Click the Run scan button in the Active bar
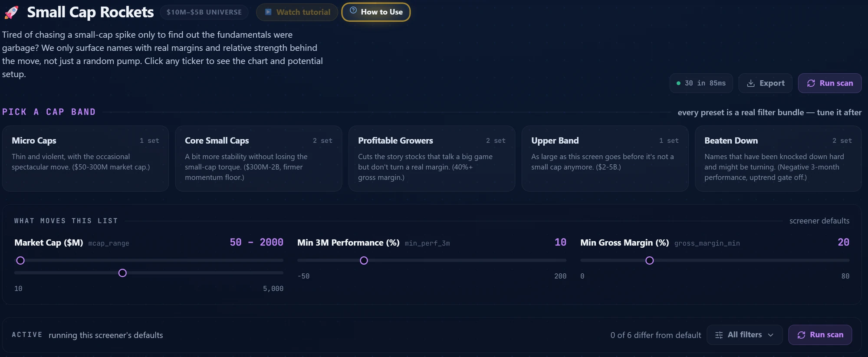 pyautogui.click(x=820, y=335)
